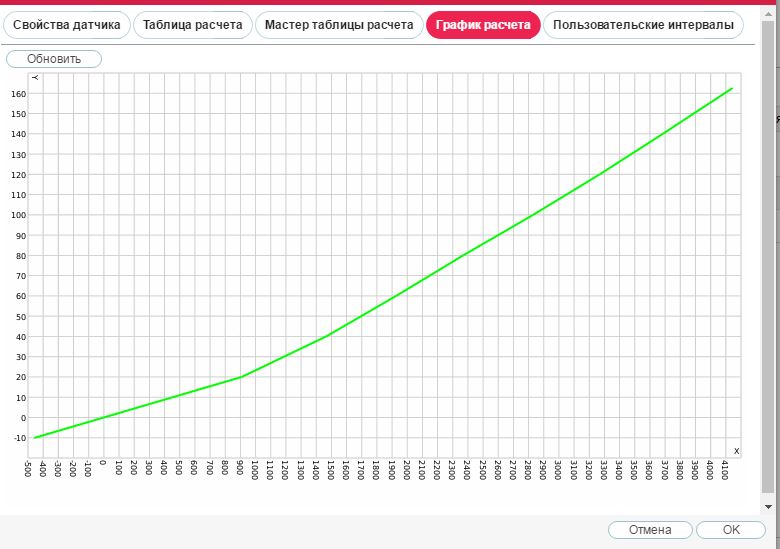Click the green line's bend at X 900
The height and width of the screenshot is (549, 780).
[x=240, y=377]
